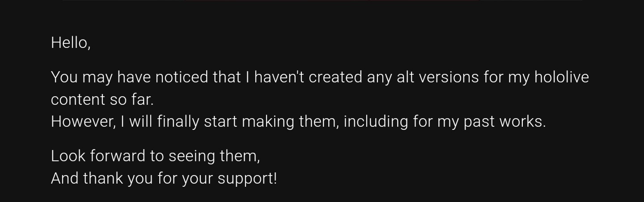Click the word "including" in the post

click(376, 122)
